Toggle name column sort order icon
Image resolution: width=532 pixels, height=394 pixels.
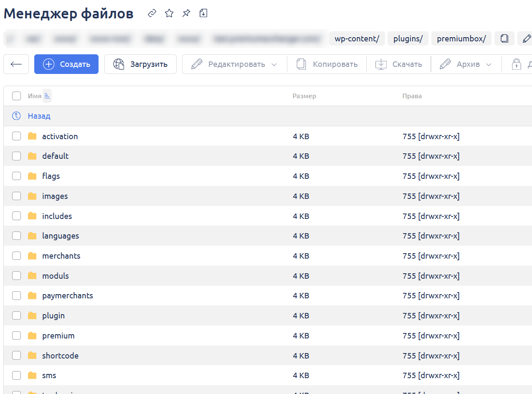pyautogui.click(x=47, y=96)
